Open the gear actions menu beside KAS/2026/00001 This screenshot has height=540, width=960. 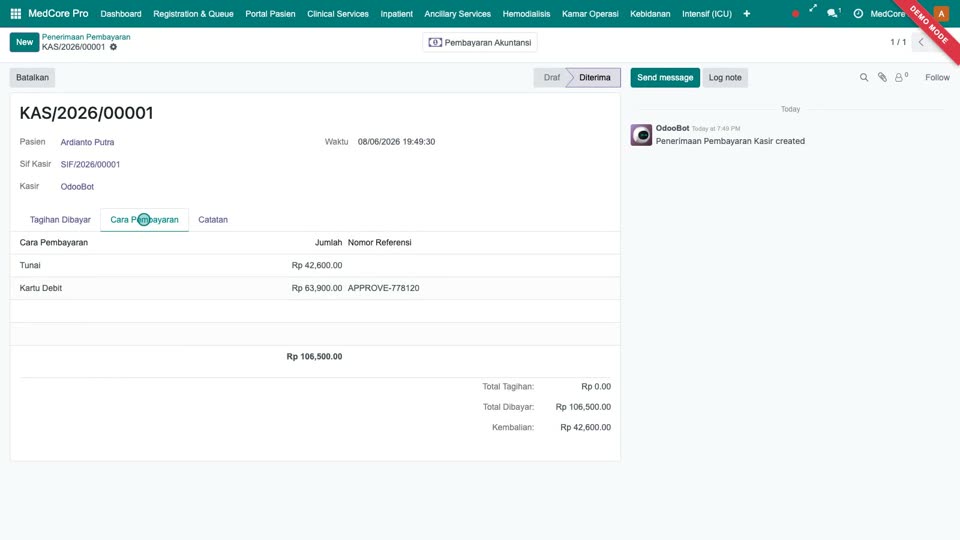113,47
